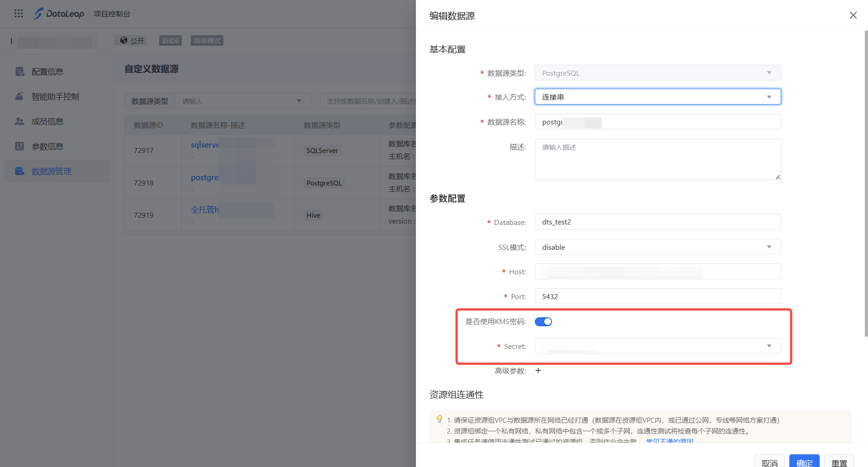Click the Host input field
868x467 pixels.
[x=658, y=272]
